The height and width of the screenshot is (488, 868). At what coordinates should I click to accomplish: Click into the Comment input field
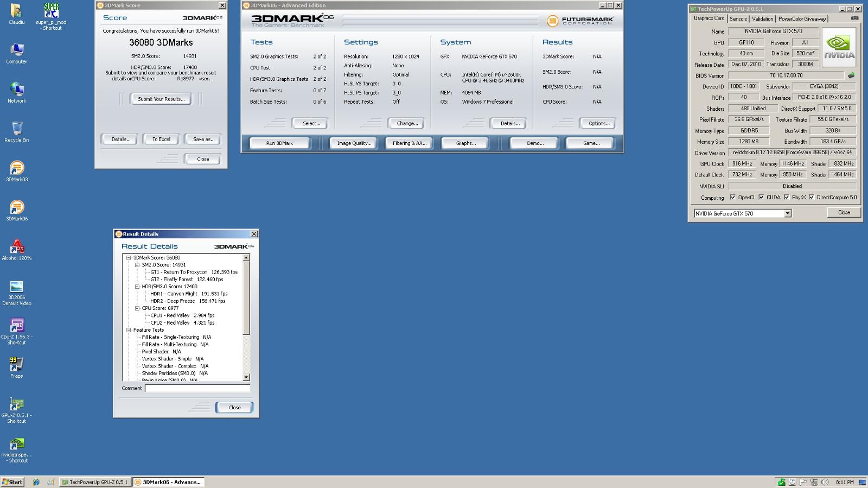197,388
